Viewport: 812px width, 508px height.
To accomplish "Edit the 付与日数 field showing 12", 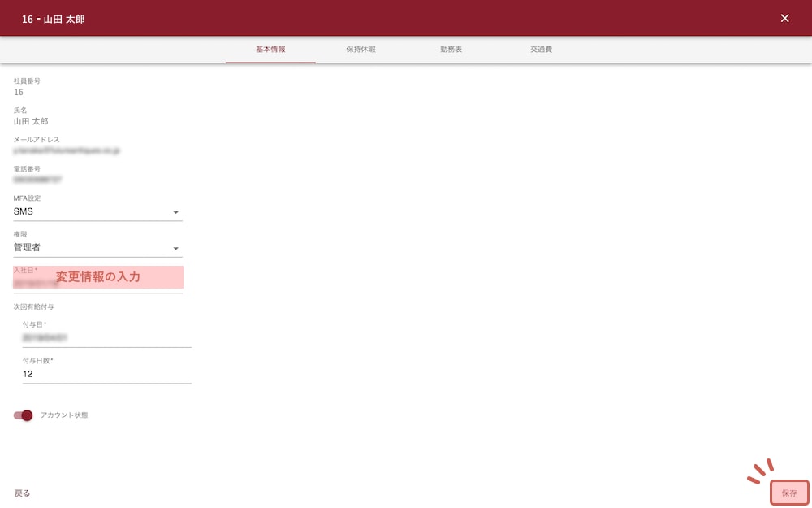I will pyautogui.click(x=106, y=374).
